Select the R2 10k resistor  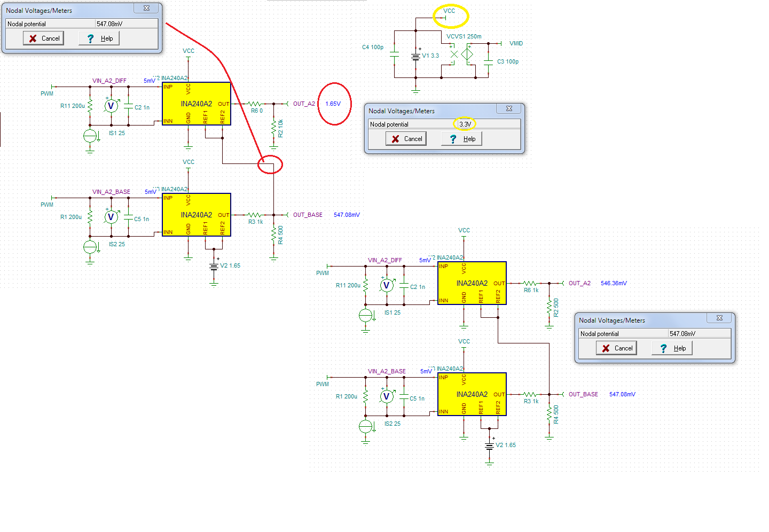(x=273, y=128)
